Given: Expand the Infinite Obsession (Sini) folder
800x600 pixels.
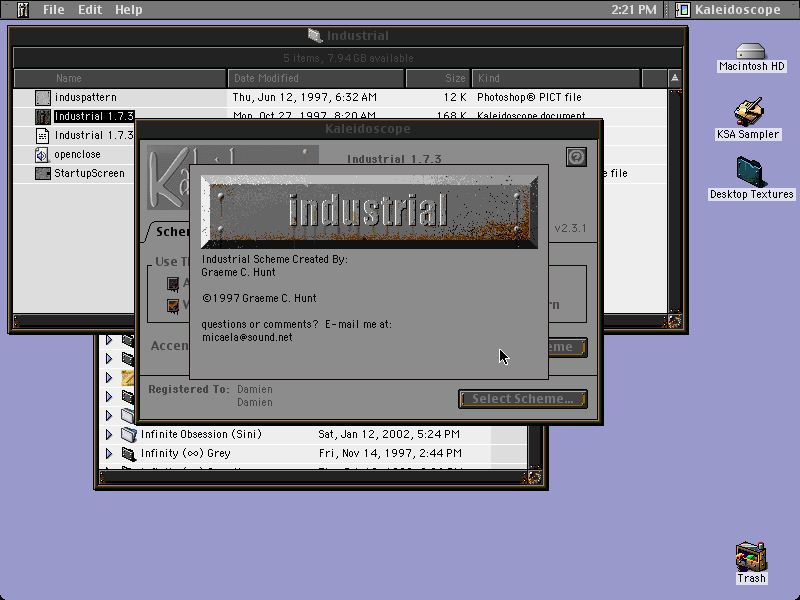Looking at the screenshot, I should click(109, 434).
